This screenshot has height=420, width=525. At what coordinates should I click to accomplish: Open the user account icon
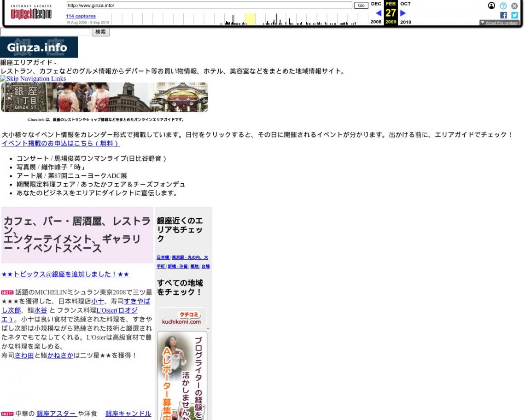tap(491, 6)
